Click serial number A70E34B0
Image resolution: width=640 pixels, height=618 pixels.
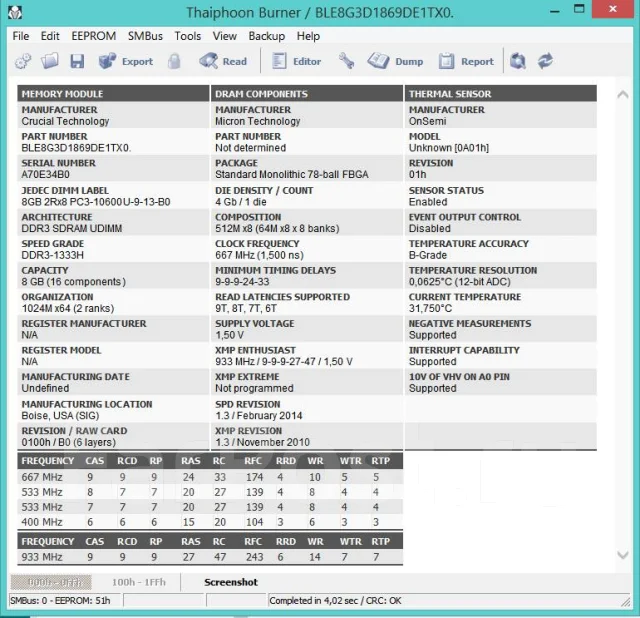tap(46, 174)
